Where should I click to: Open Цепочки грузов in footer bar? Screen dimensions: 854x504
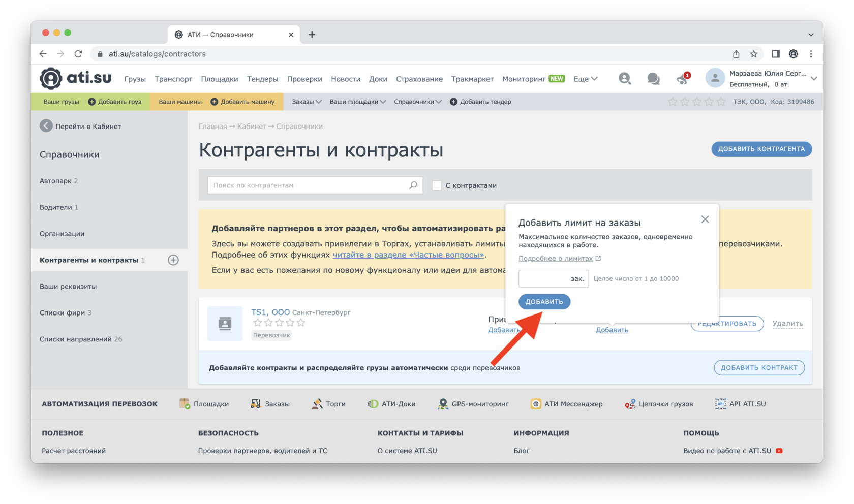(659, 404)
